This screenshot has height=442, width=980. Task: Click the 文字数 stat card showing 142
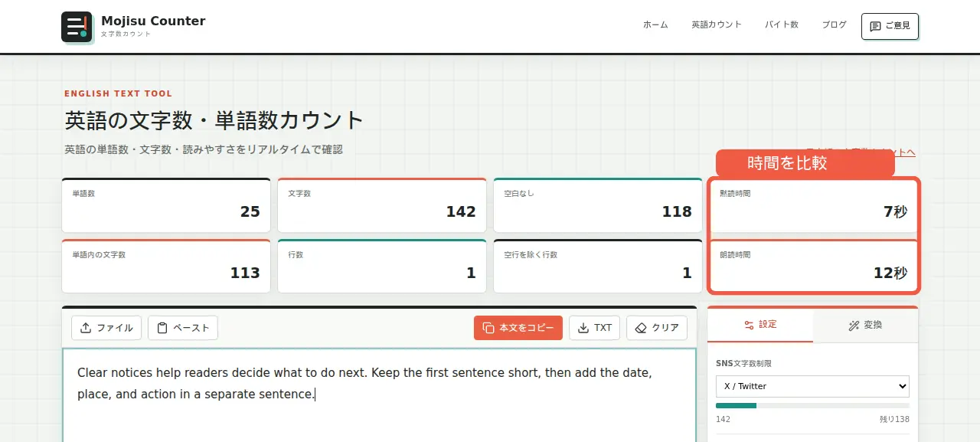(x=382, y=205)
